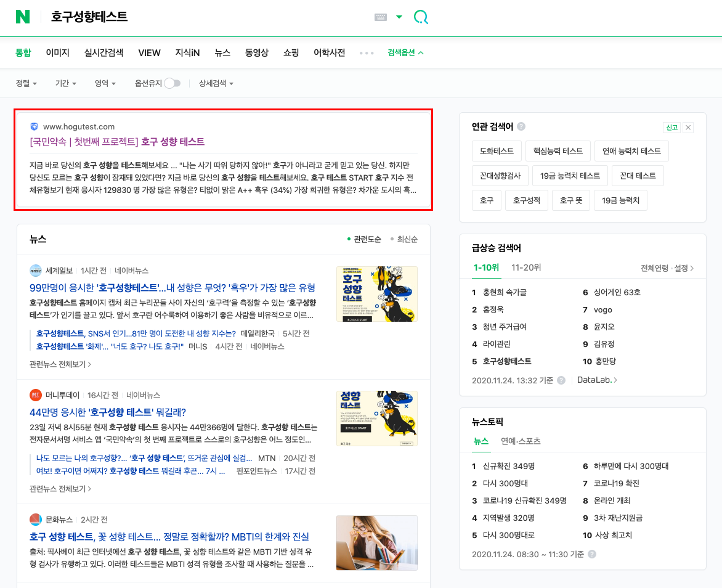722x588 pixels.
Task: Show trending ranks 1-10위 tab
Action: point(486,267)
